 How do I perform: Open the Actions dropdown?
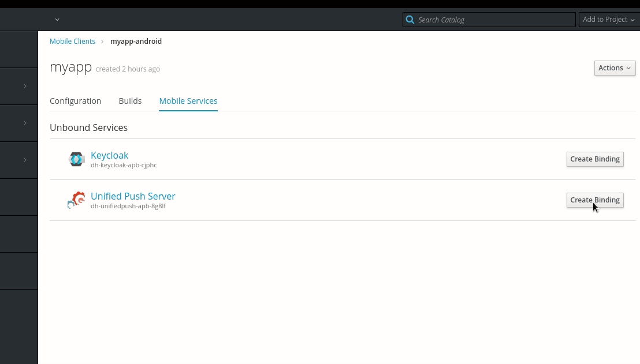[x=615, y=68]
